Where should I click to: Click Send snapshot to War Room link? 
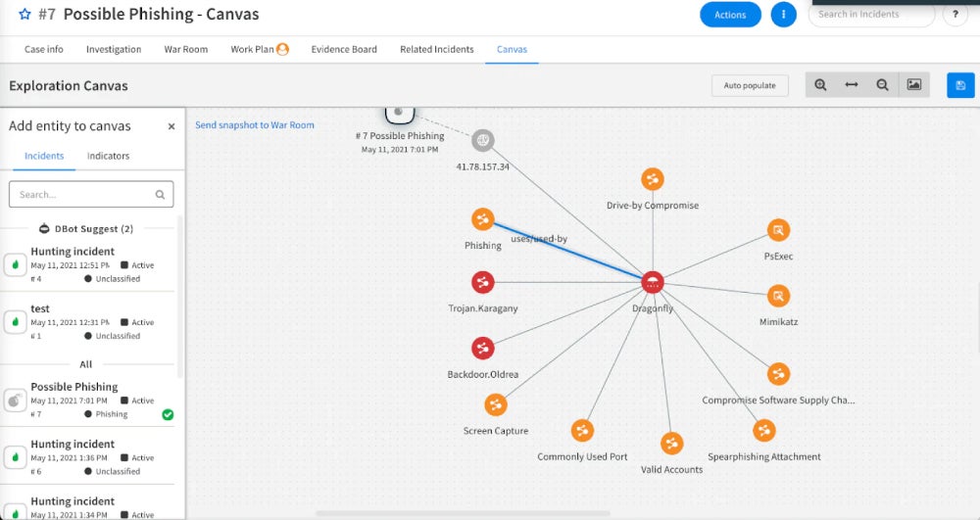255,125
